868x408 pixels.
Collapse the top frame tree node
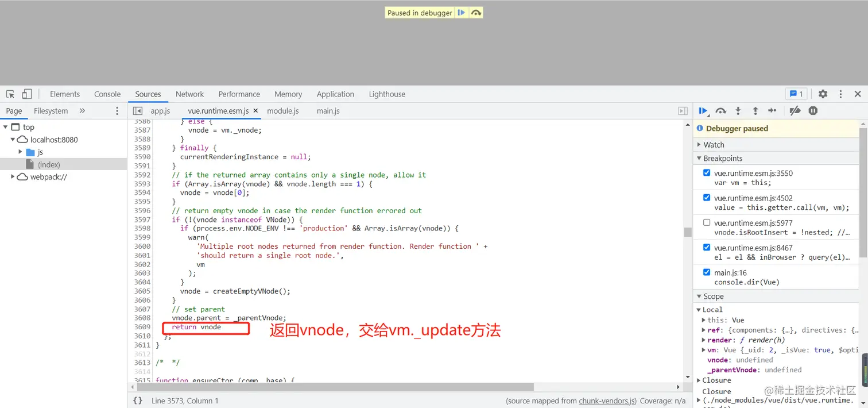(5, 127)
